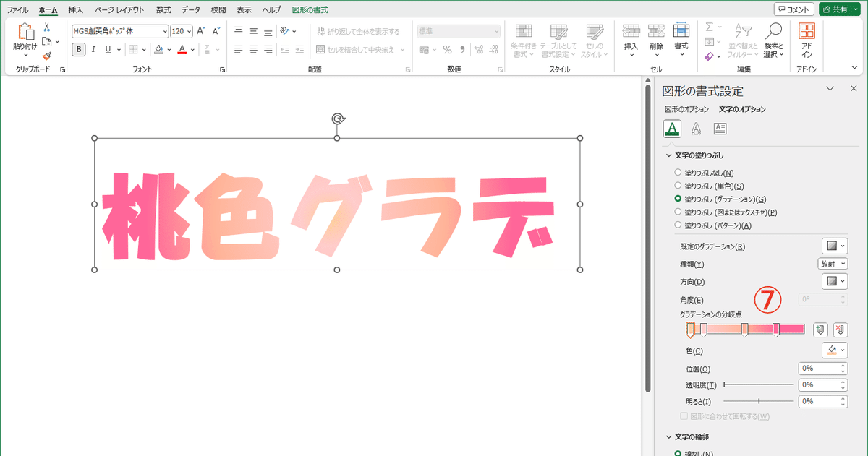Screen dimensions: 868x456
Task: Collapse the ribbon with the chevron
Action: click(x=854, y=67)
